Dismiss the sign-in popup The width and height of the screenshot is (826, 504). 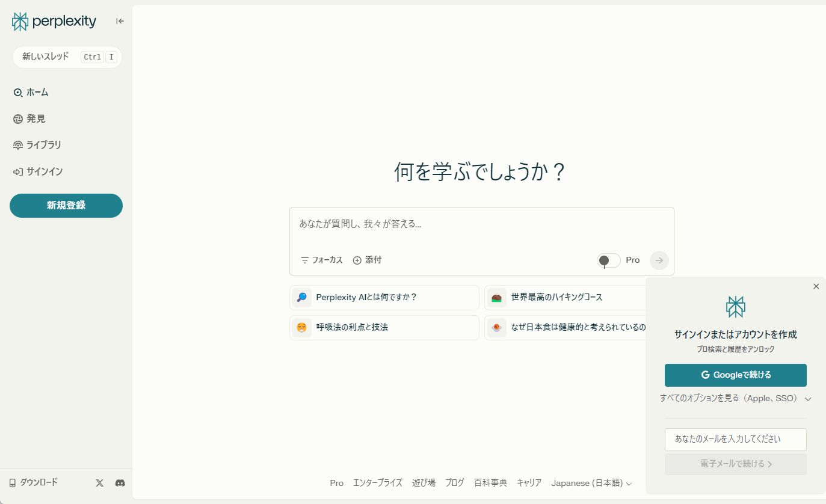tap(816, 286)
